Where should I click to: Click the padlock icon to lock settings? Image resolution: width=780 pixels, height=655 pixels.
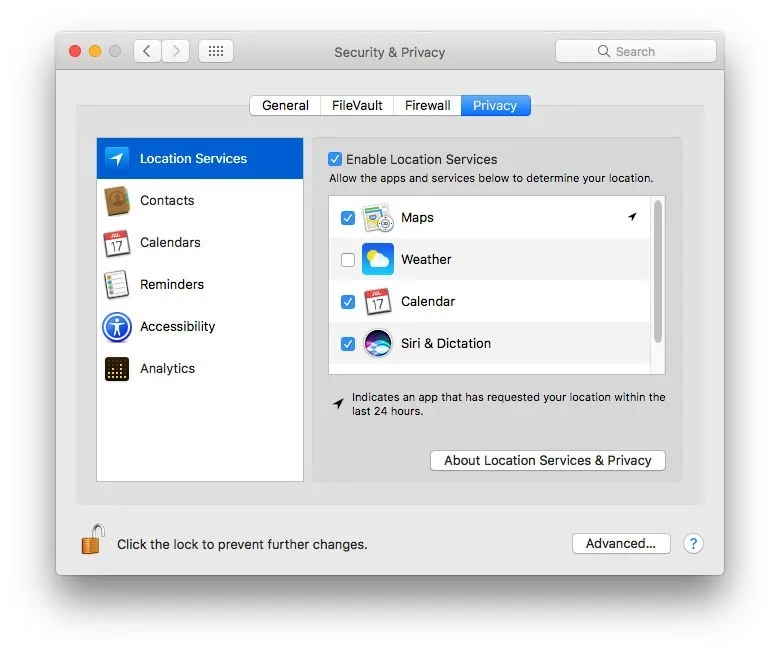[92, 541]
